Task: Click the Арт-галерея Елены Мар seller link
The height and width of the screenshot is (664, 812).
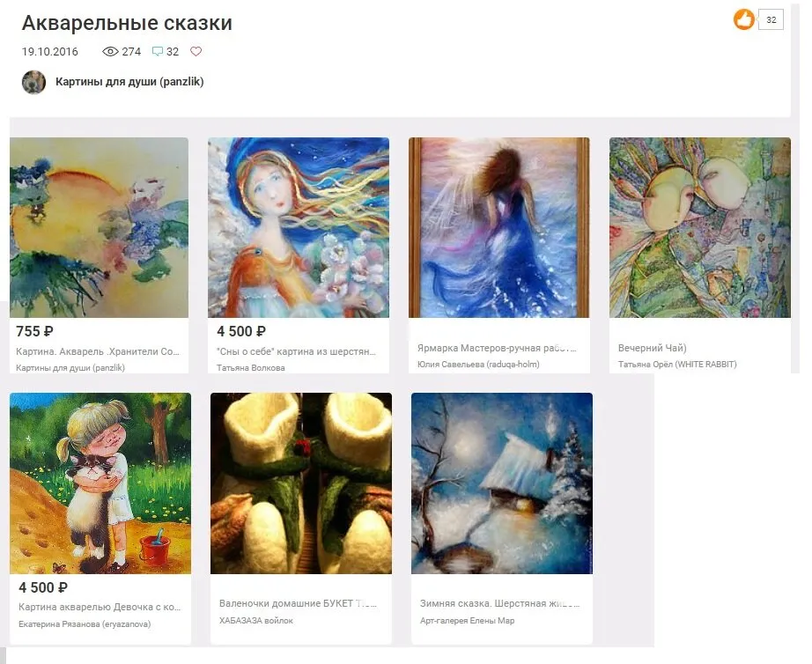Action: (467, 621)
